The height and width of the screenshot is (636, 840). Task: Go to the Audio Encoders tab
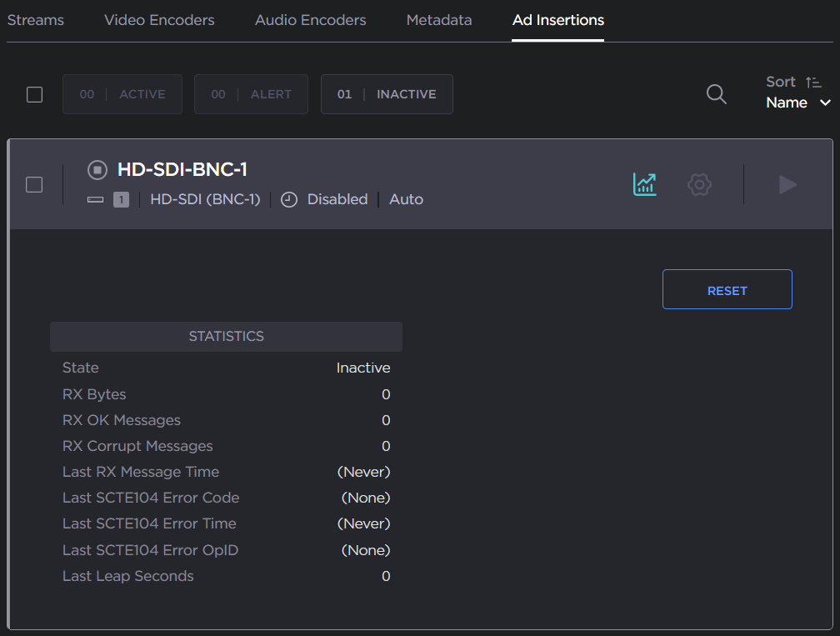pos(310,20)
